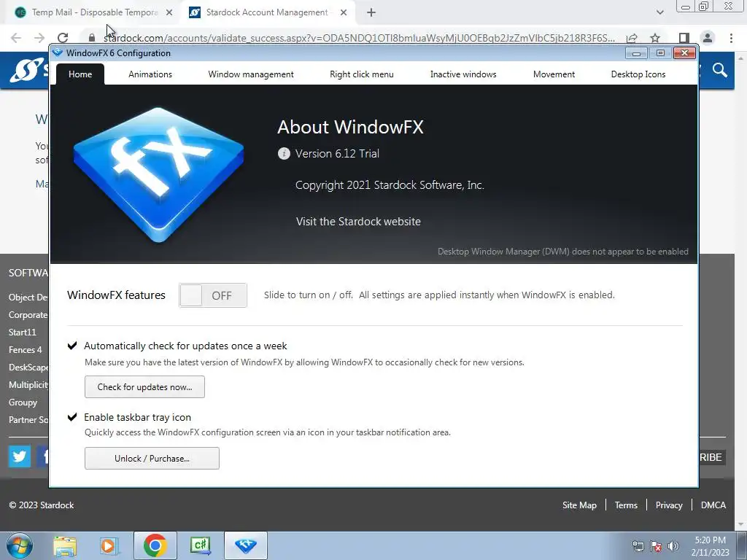
Task: Click the Stardock logo on the website
Action: point(29,71)
